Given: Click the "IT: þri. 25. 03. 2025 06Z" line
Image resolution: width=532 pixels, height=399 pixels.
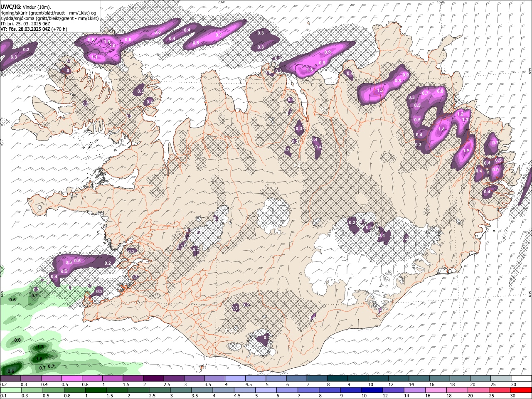Looking at the screenshot, I should 25,24.
